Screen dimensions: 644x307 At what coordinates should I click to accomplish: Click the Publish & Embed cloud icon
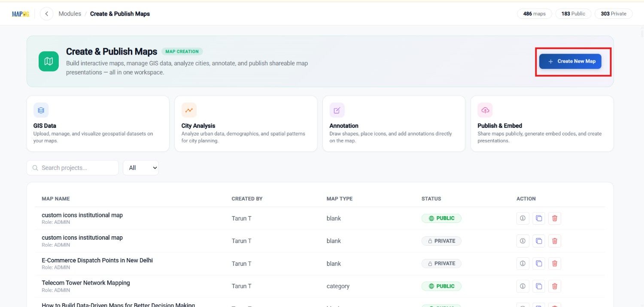(485, 110)
